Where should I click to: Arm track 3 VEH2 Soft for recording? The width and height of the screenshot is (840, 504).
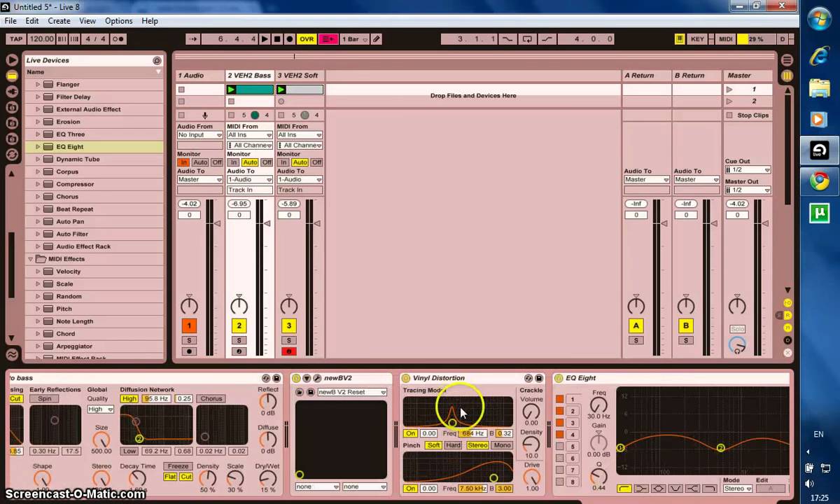click(288, 351)
